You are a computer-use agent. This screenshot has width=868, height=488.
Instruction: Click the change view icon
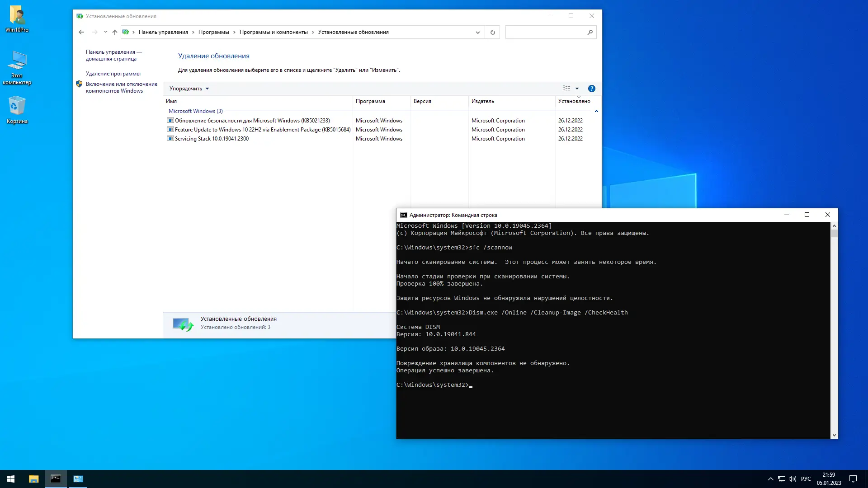coord(566,89)
